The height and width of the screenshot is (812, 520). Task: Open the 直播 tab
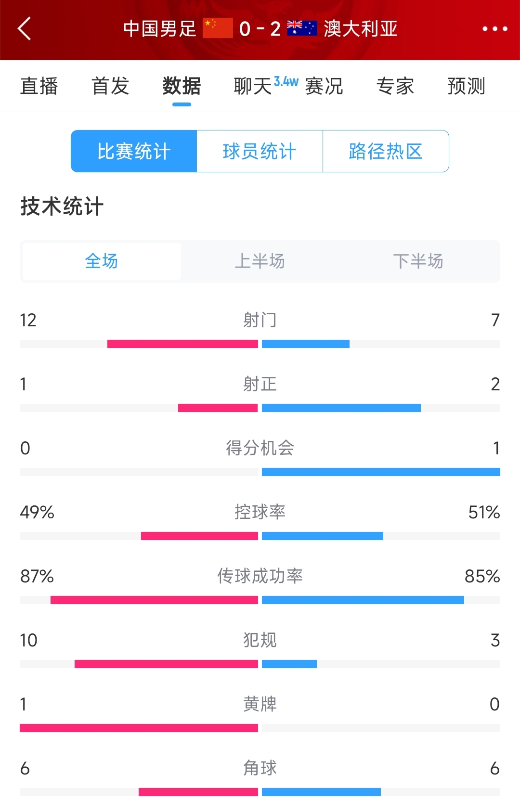tap(40, 86)
